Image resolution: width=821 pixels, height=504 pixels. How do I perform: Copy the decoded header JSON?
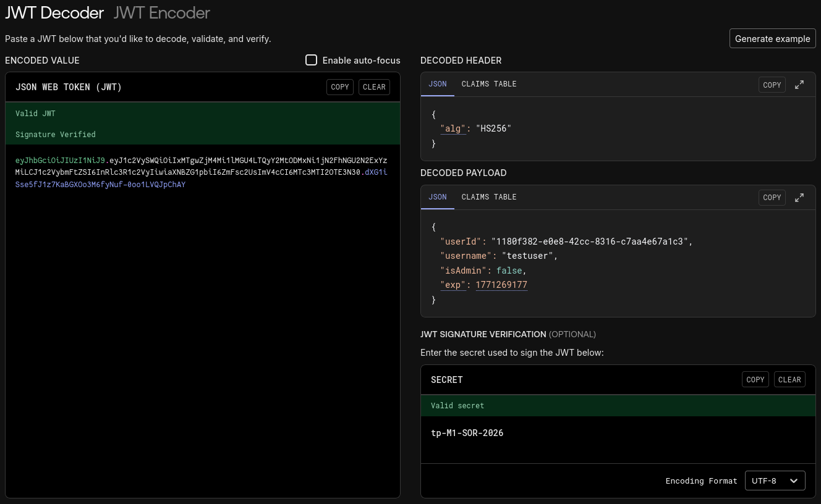772,85
